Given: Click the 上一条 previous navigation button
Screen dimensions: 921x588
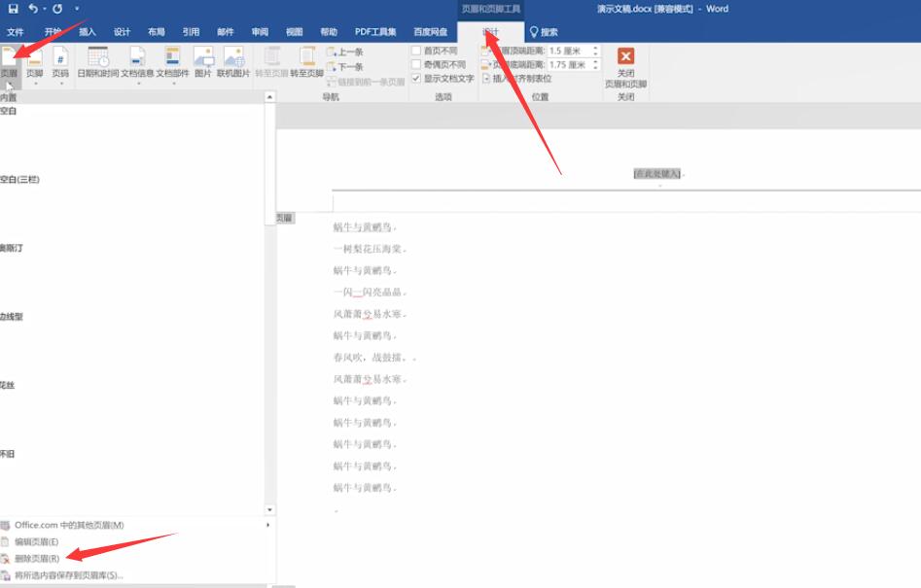Looking at the screenshot, I should [x=345, y=52].
